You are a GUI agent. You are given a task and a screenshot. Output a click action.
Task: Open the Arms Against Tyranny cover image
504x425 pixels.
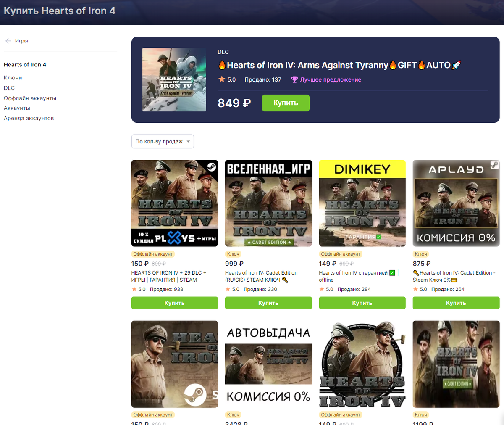click(x=174, y=79)
